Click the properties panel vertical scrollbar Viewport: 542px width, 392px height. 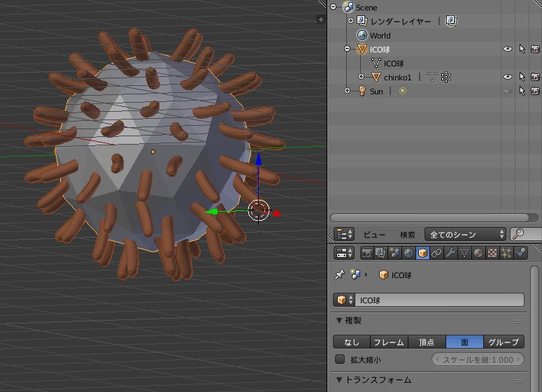pos(534,328)
